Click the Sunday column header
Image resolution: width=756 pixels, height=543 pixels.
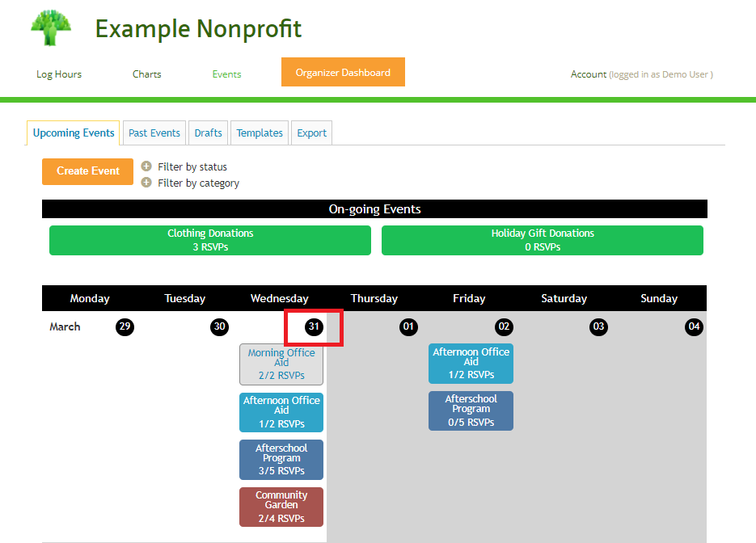(x=659, y=298)
